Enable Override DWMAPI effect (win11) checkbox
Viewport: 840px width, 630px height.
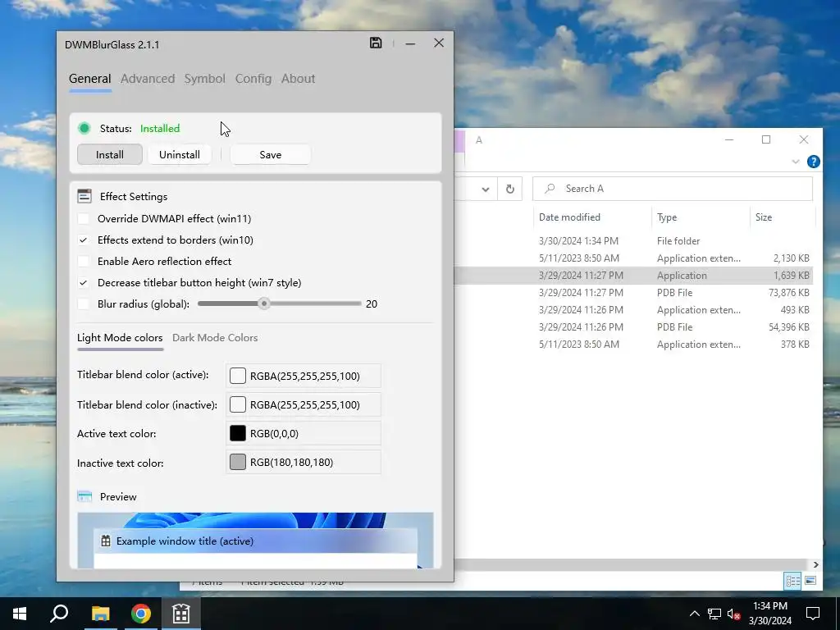click(x=83, y=218)
